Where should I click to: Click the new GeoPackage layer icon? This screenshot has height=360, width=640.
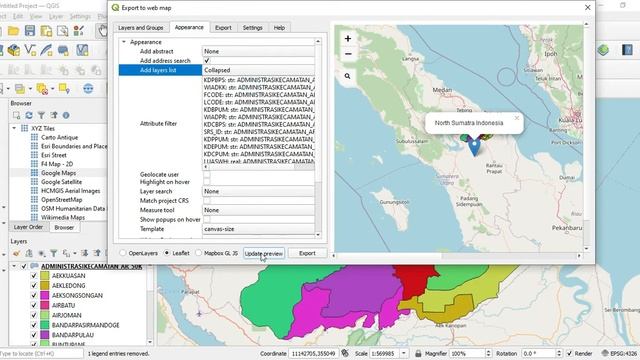pos(13,50)
